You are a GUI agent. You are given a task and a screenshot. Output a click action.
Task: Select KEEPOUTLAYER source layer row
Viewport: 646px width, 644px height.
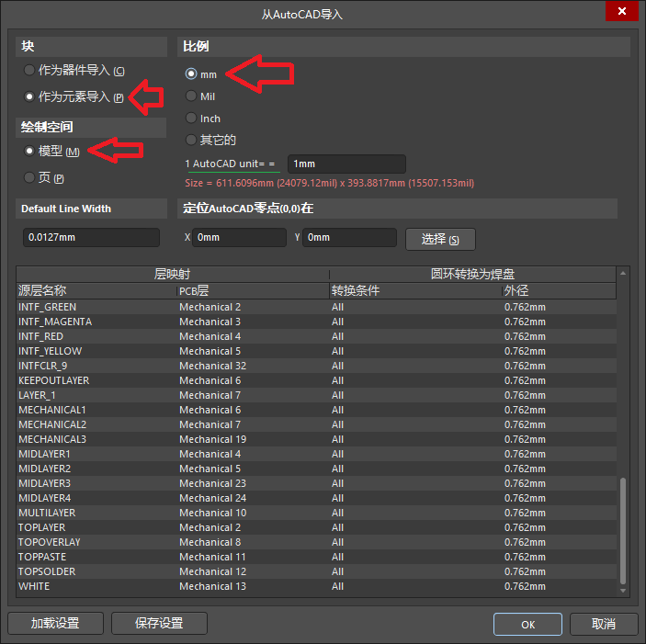tap(316, 380)
